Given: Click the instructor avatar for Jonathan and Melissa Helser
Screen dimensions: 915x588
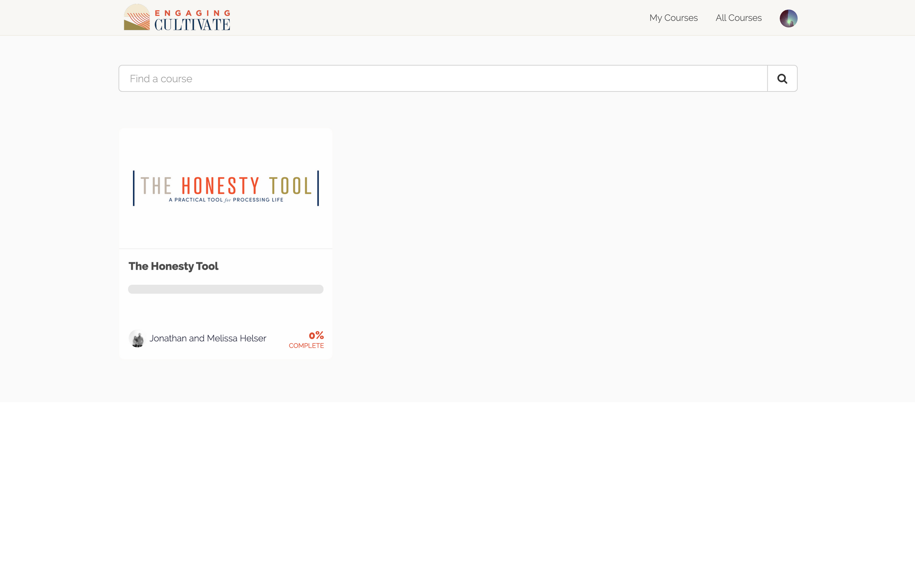Looking at the screenshot, I should pos(137,338).
